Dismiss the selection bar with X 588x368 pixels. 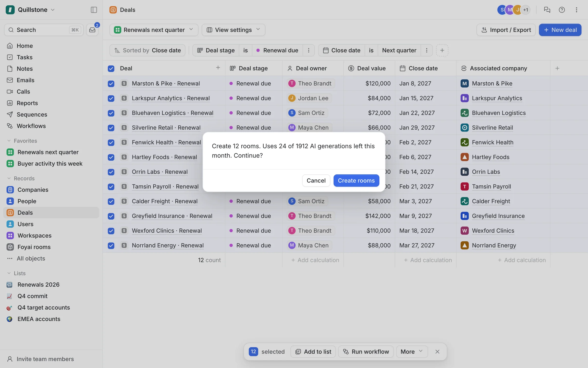(437, 352)
